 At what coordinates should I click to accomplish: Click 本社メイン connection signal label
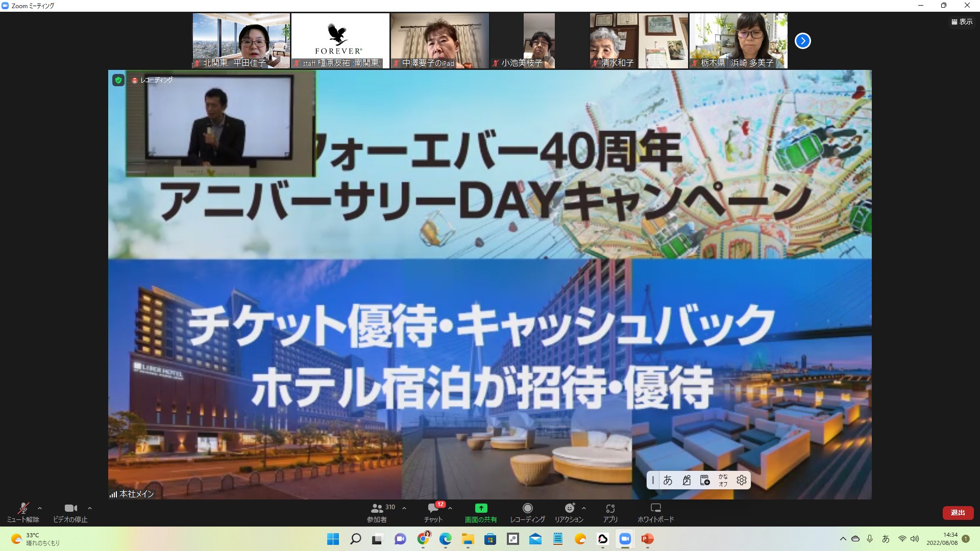pyautogui.click(x=132, y=494)
